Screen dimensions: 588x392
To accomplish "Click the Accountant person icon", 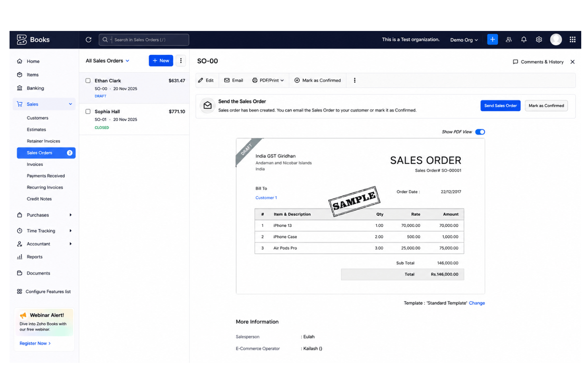I will (x=19, y=244).
